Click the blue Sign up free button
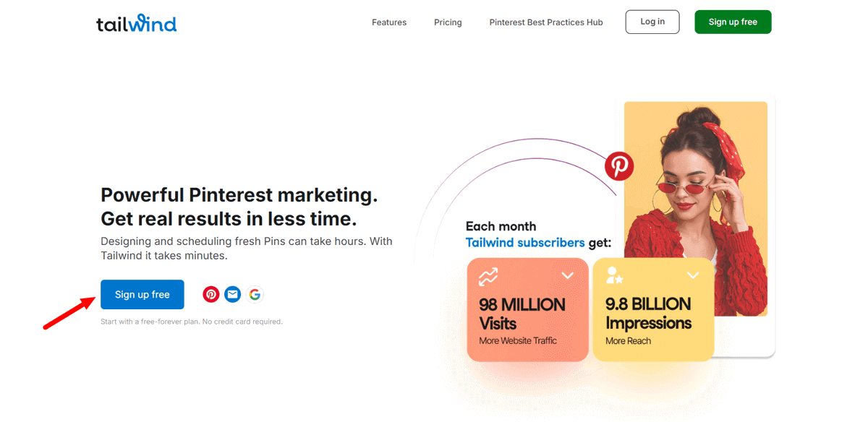Image resolution: width=868 pixels, height=448 pixels. point(142,294)
